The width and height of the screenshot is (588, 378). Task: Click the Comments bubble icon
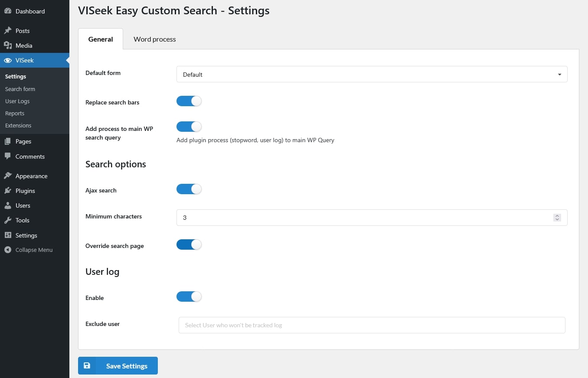(x=8, y=156)
